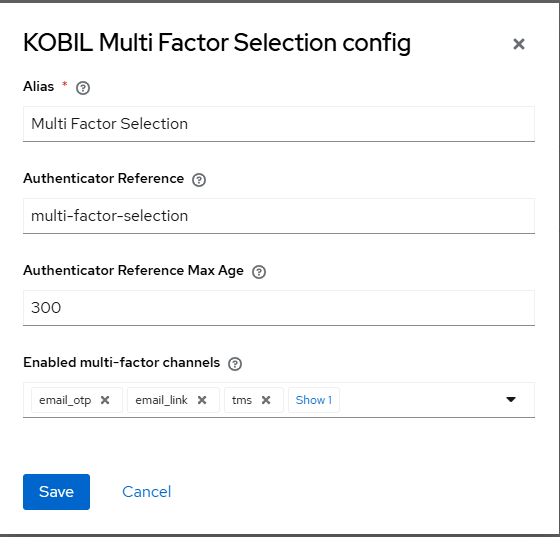Open channels select by clicking empty field area

(x=420, y=400)
